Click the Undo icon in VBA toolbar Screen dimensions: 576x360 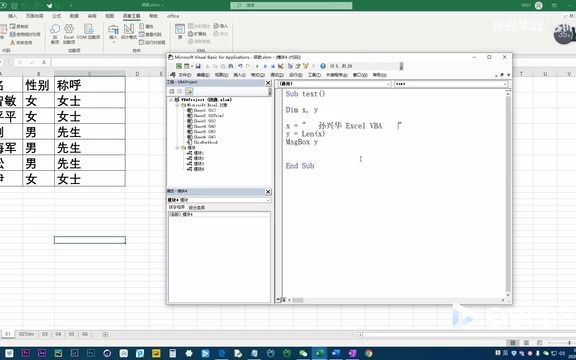(x=240, y=66)
